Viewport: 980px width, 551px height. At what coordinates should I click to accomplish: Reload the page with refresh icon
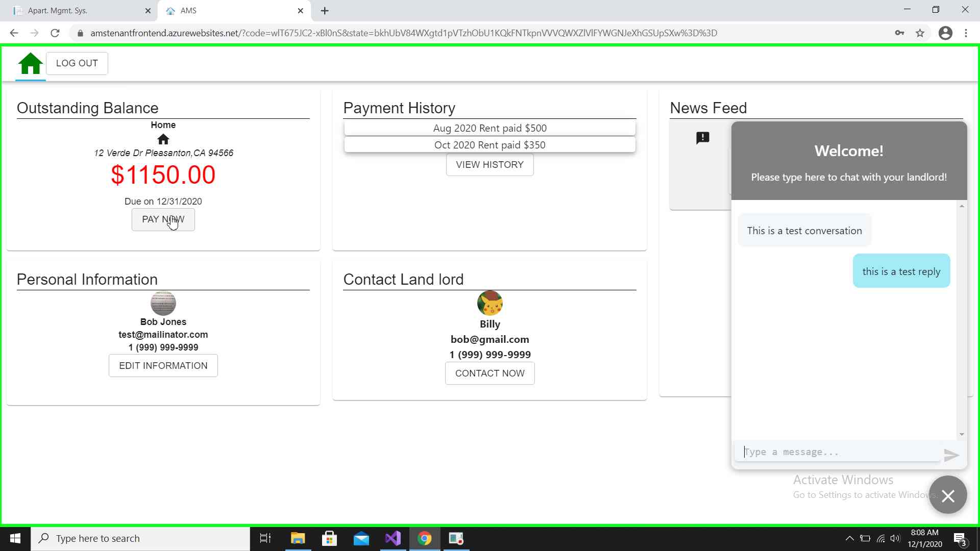tap(55, 33)
